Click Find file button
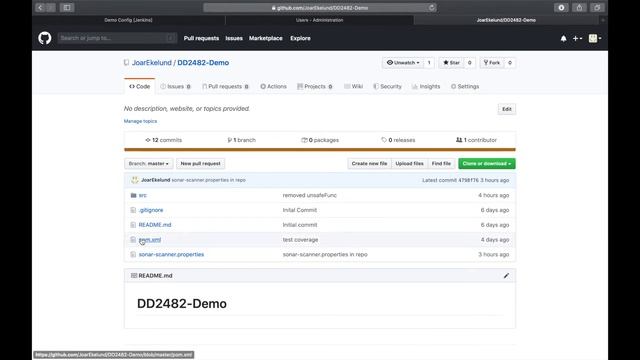This screenshot has width=640, height=360. click(x=441, y=164)
